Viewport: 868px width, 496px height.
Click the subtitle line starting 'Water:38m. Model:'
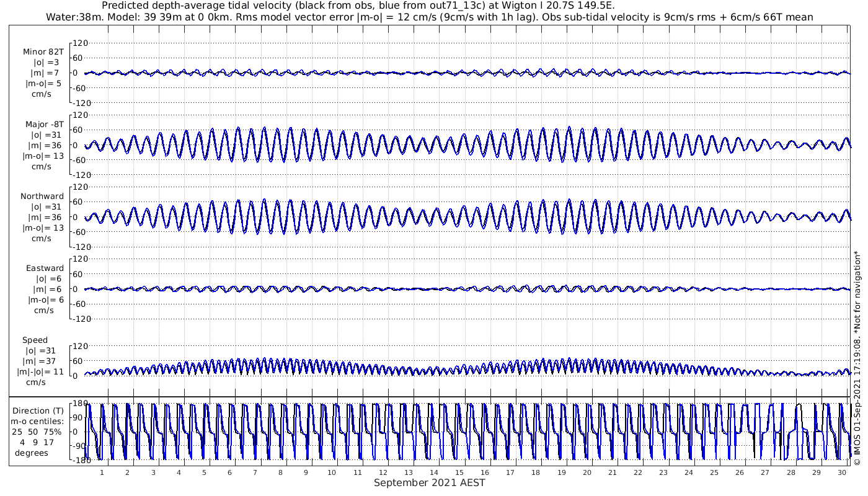430,17
